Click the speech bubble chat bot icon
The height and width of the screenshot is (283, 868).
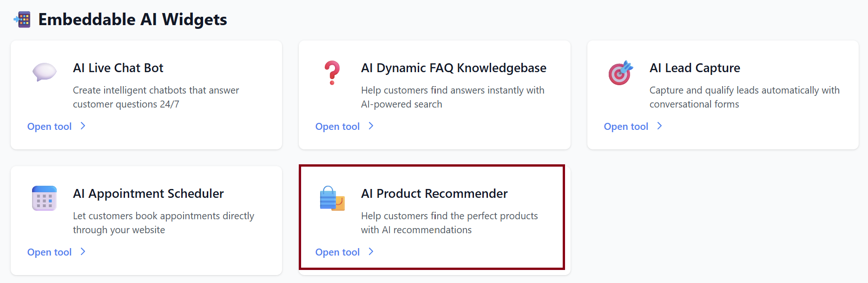pyautogui.click(x=45, y=72)
